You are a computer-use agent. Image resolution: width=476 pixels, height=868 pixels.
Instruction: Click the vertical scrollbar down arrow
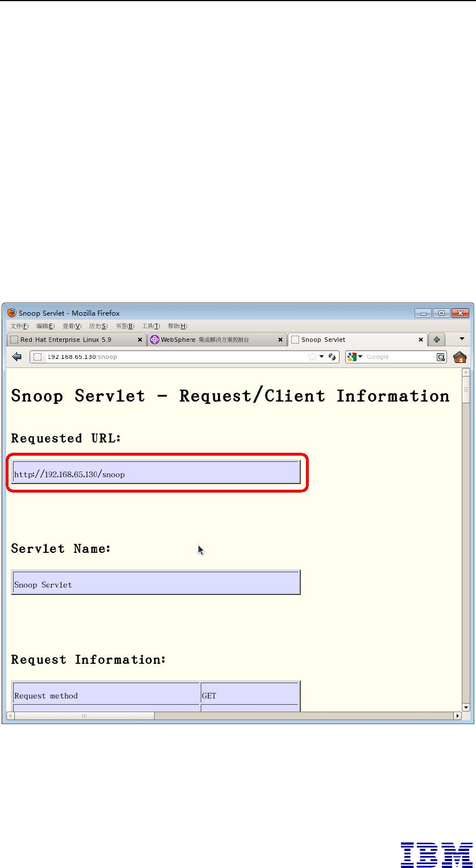click(x=466, y=707)
